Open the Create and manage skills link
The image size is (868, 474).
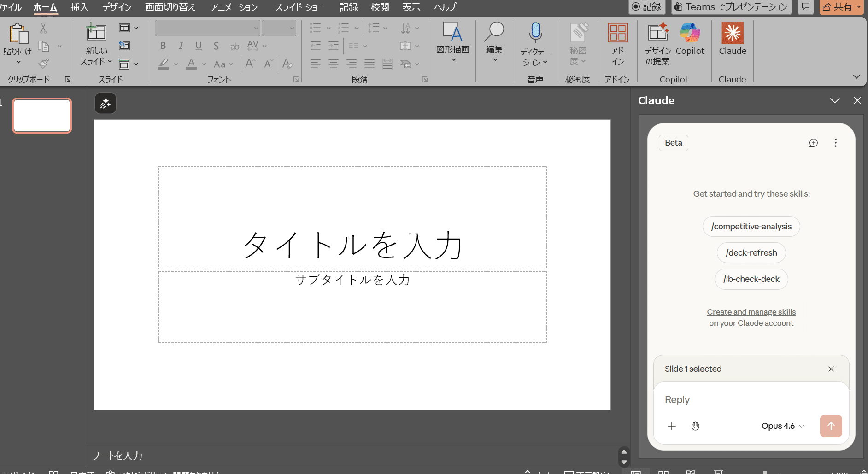751,312
